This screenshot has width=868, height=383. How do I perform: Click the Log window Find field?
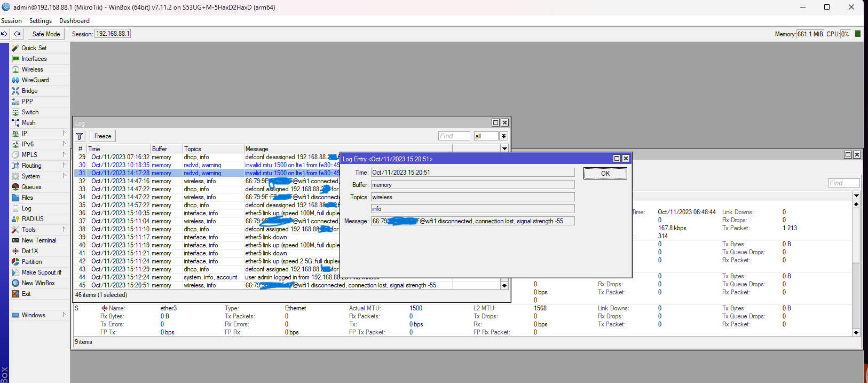(454, 136)
